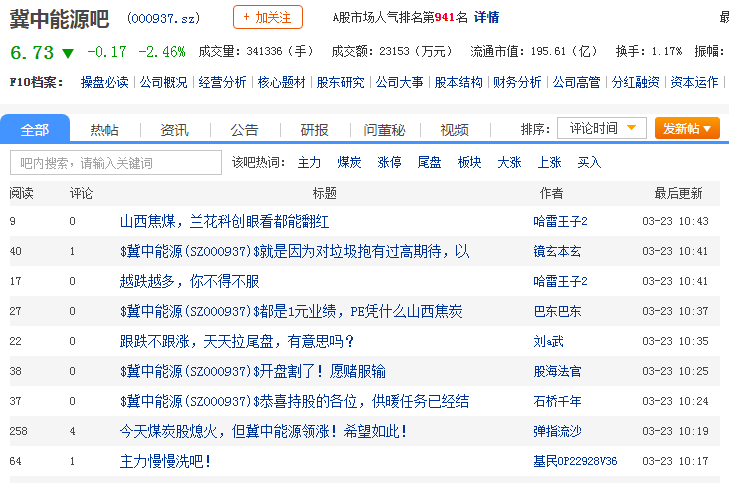Image resolution: width=729 pixels, height=483 pixels.
Task: Open the 评论时间 sort dropdown
Action: [602, 128]
